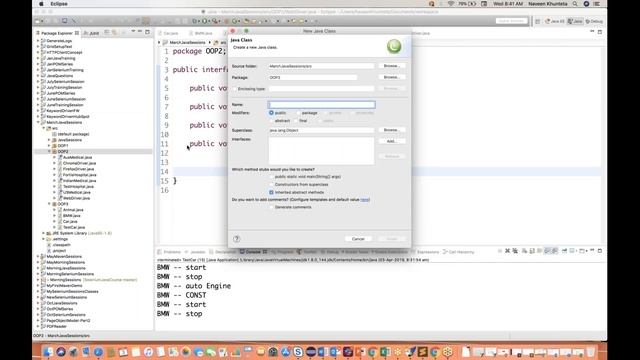The image size is (640, 360).
Task: Minimize the Console view
Action: tap(592, 251)
